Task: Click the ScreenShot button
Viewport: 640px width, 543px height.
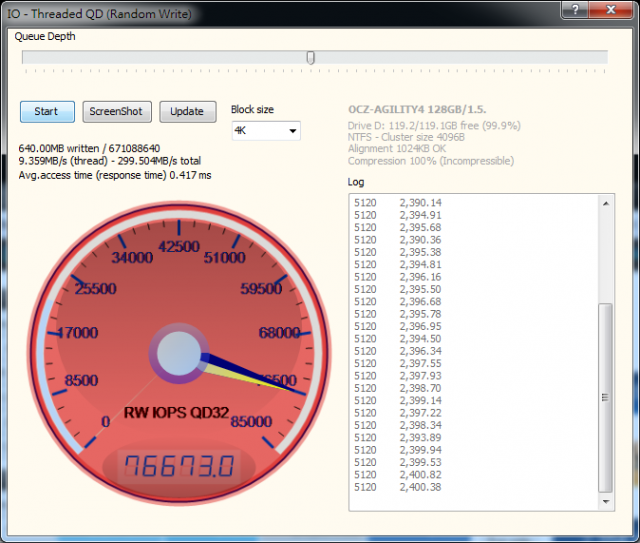Action: 117,111
